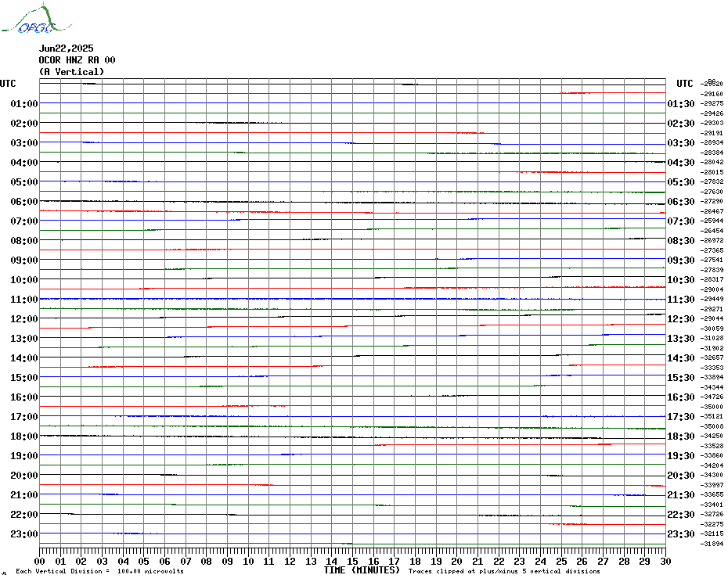Select the offset value -32275

click(x=712, y=524)
